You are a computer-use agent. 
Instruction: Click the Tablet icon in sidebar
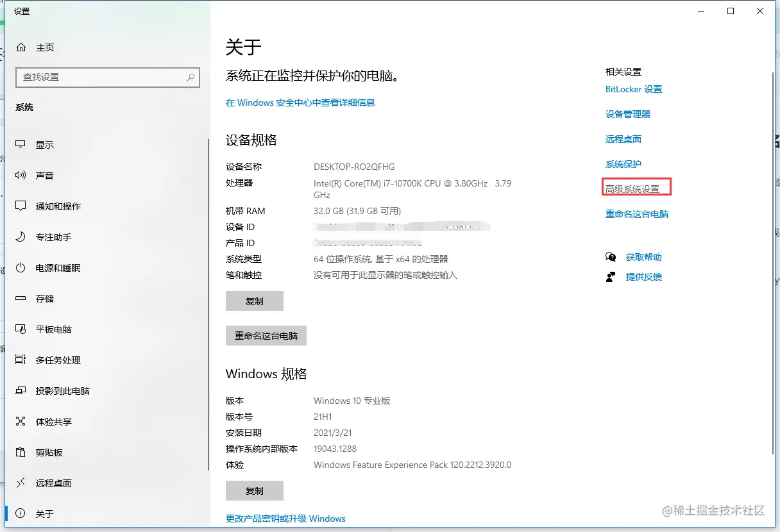[21, 329]
